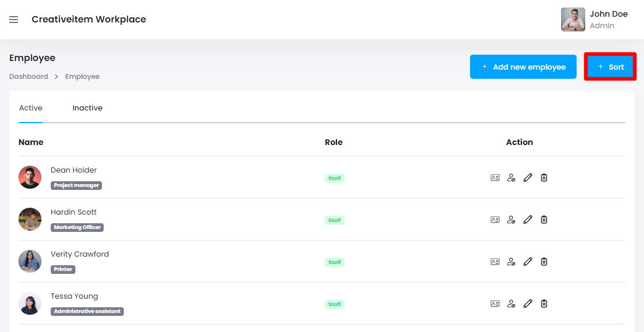Deactivate Dean Holder using block-user icon
Screen dimensions: 644x332
click(x=511, y=178)
